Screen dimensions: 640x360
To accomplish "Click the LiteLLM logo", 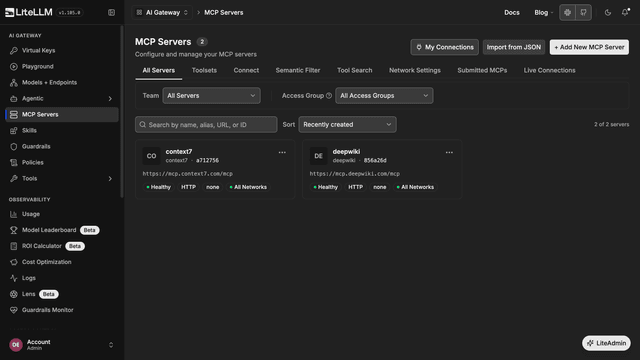I will pos(29,12).
